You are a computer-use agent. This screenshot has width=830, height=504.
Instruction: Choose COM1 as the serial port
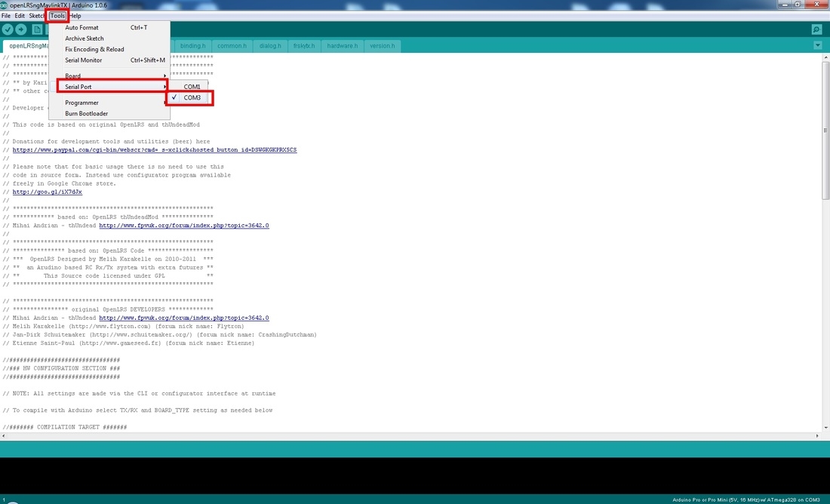click(x=192, y=87)
